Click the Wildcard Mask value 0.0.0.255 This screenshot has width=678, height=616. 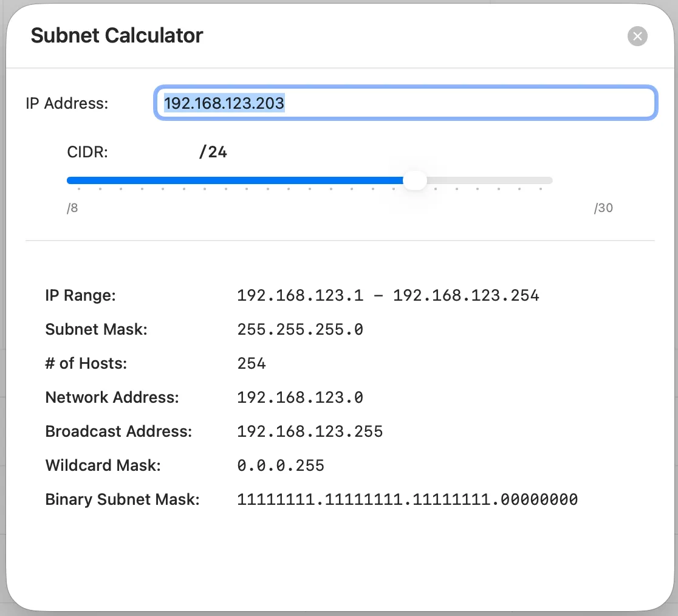pos(281,466)
